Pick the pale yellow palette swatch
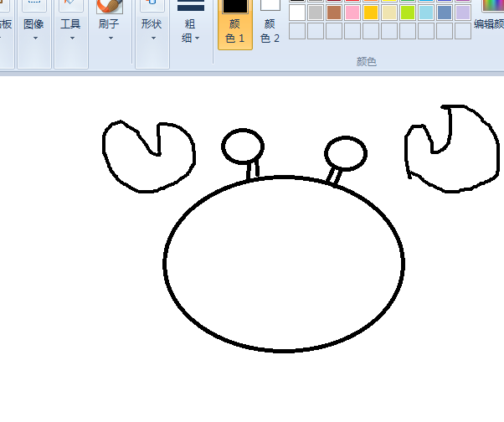 point(389,13)
